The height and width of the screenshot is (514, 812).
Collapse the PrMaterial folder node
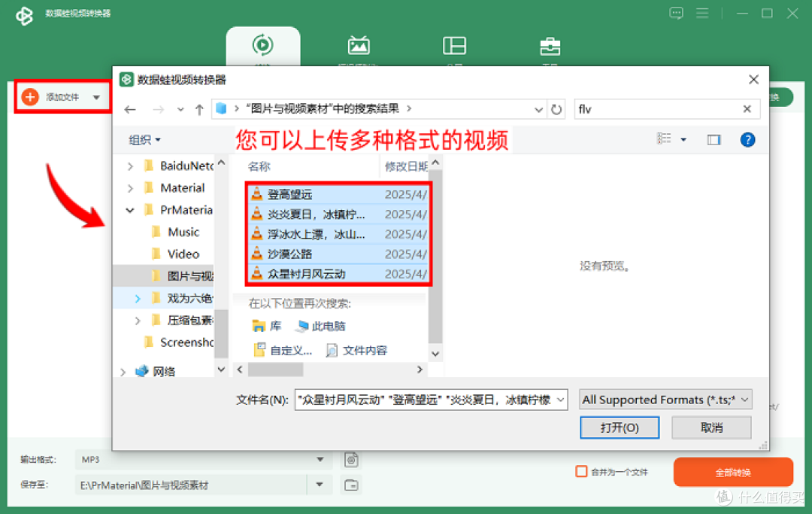130,210
